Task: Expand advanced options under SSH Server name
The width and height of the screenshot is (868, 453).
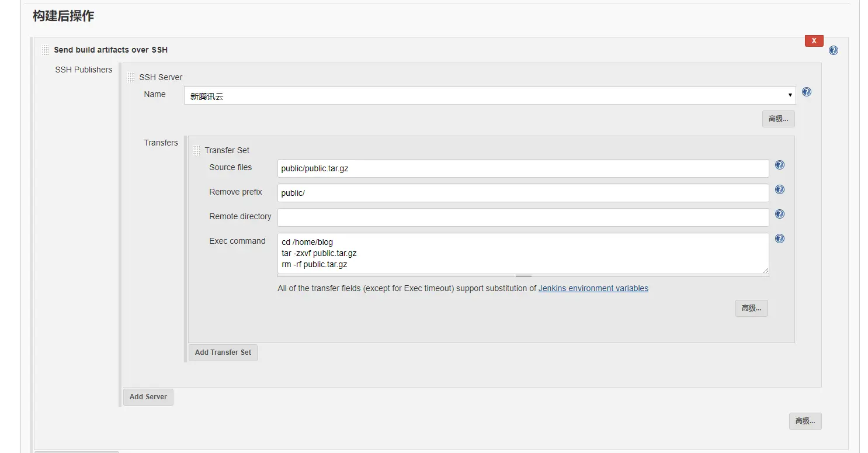Action: pos(778,119)
